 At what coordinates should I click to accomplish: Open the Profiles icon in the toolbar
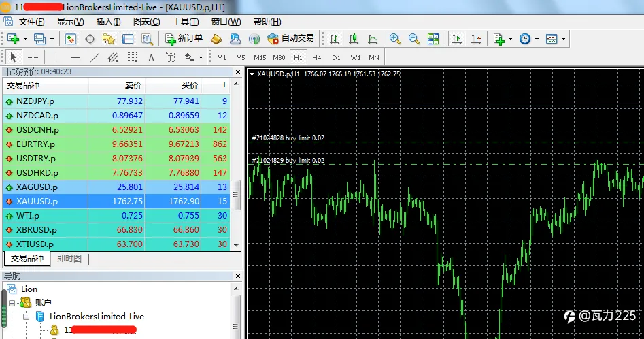tap(40, 39)
